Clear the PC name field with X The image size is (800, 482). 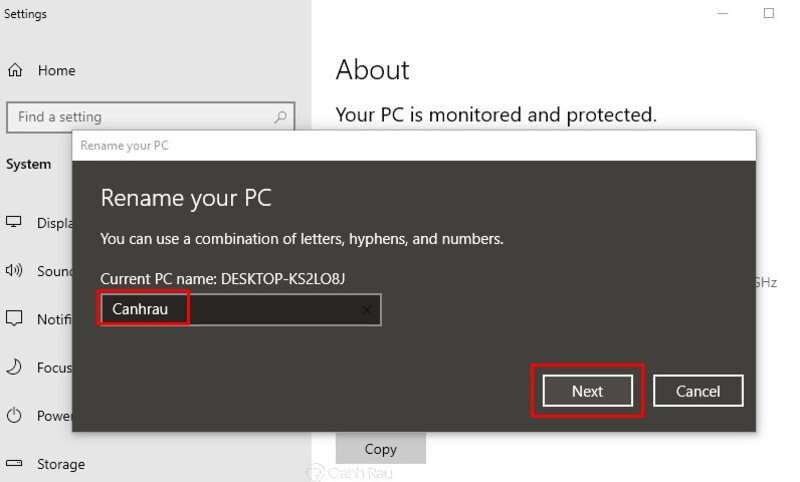[366, 310]
